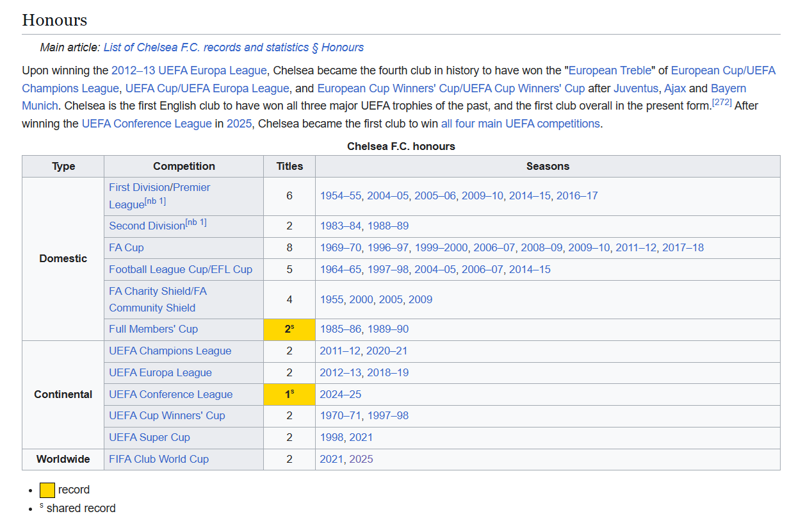Image resolution: width=812 pixels, height=523 pixels.
Task: Open the UEFA Cup Winners' Cup table link
Action: pos(167,416)
